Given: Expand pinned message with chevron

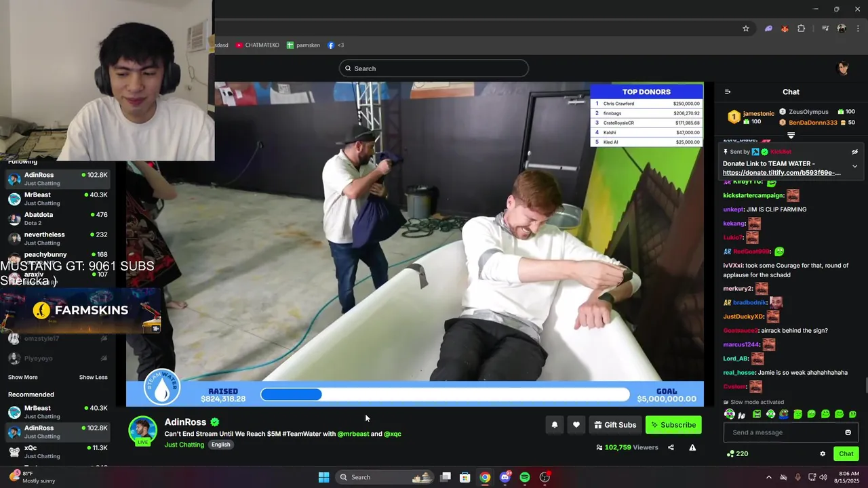Looking at the screenshot, I should [854, 166].
